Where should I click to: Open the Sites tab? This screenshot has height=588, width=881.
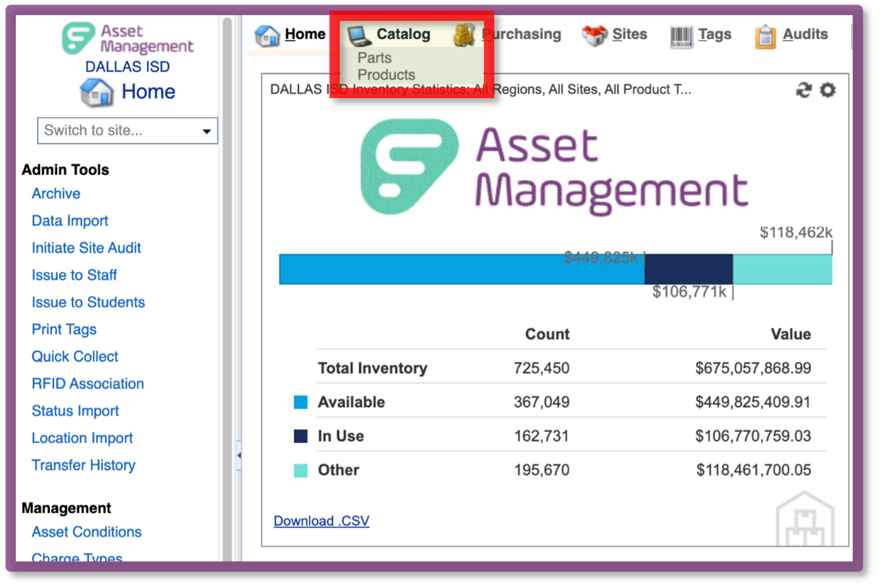tap(629, 34)
